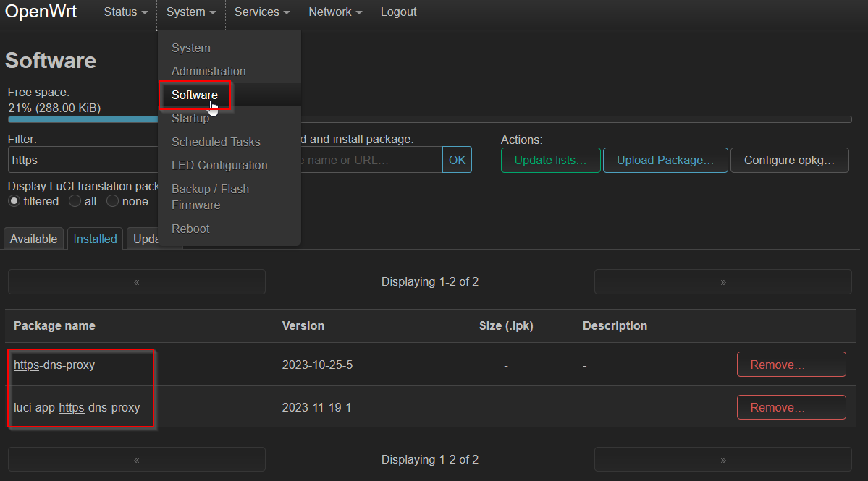
Task: Select Reboot from the menu
Action: tap(190, 229)
